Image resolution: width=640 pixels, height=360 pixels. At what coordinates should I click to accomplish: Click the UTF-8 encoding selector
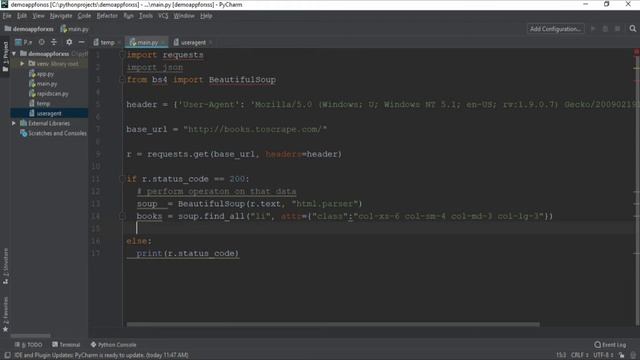(604, 355)
